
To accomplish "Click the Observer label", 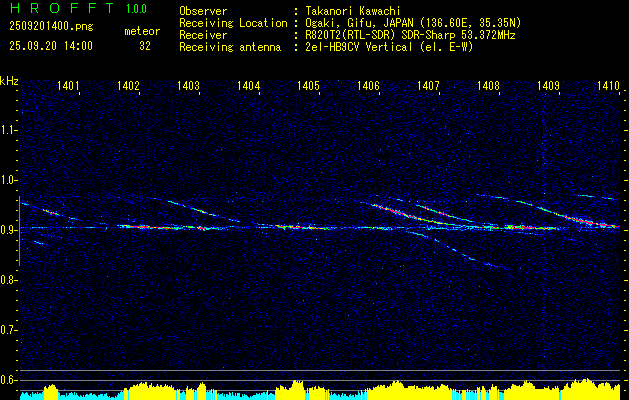I will (x=203, y=11).
